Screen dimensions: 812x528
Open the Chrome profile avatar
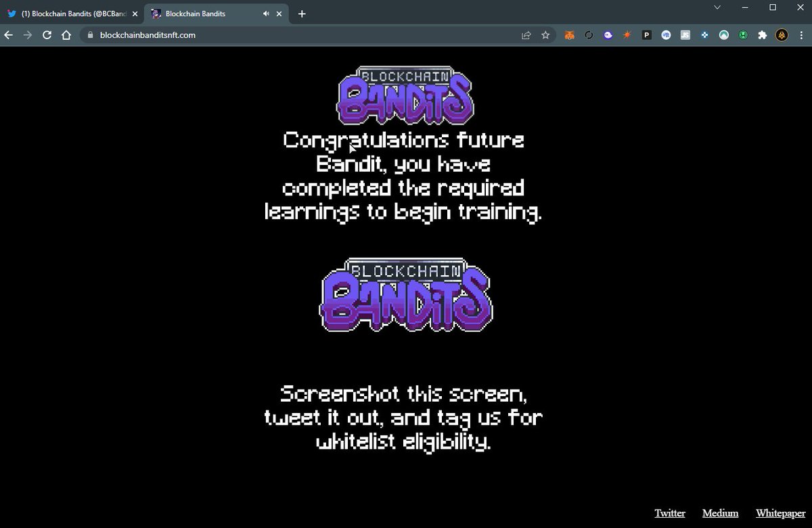pyautogui.click(x=782, y=35)
